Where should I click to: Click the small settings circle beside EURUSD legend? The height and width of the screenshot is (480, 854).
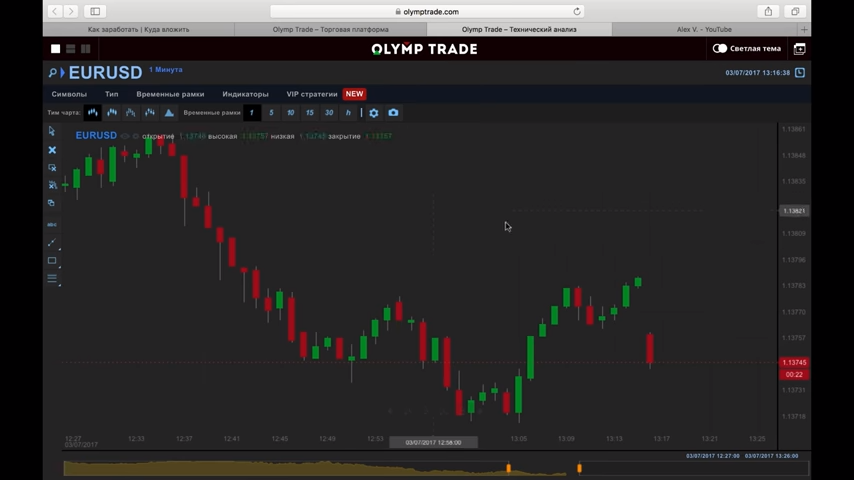coord(136,136)
